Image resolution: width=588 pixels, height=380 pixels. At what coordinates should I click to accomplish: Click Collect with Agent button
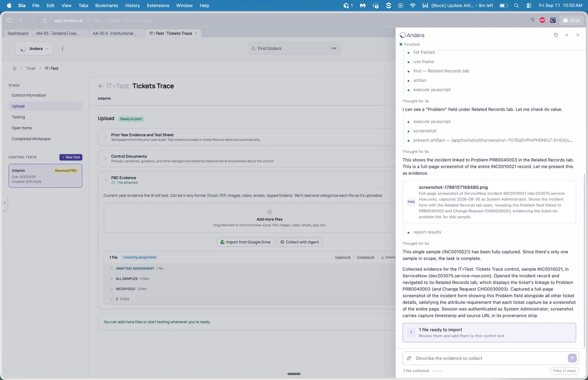point(299,242)
